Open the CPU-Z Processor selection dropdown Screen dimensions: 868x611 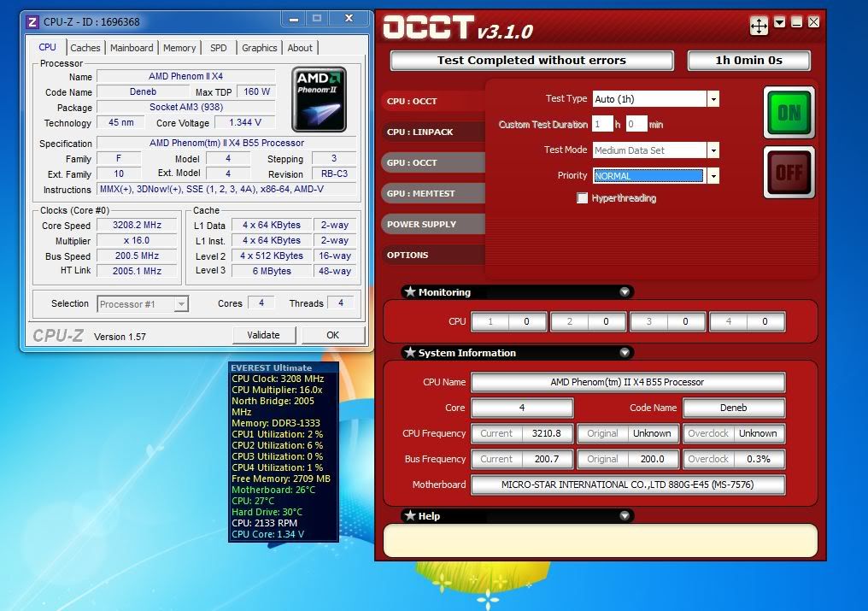[x=181, y=304]
